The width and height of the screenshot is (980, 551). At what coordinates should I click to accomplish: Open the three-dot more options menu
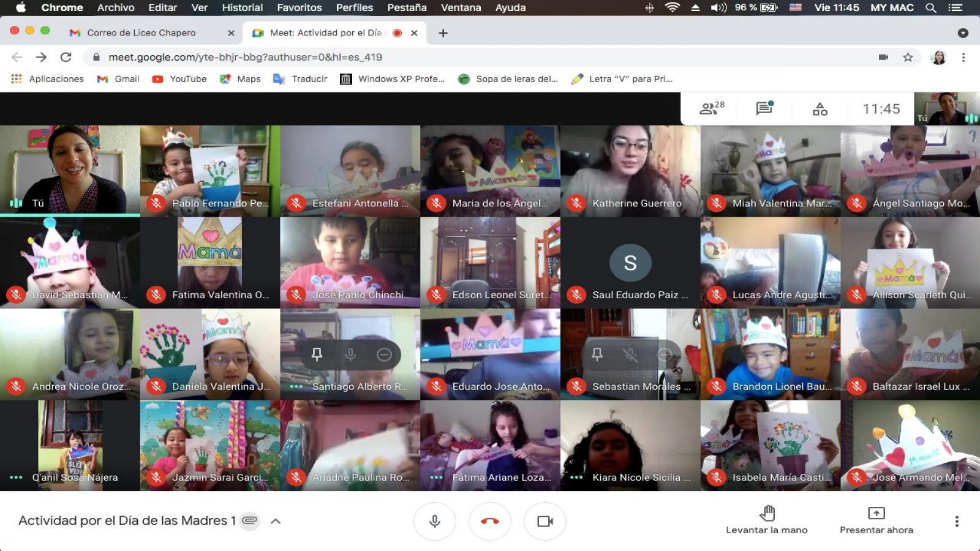(x=957, y=521)
